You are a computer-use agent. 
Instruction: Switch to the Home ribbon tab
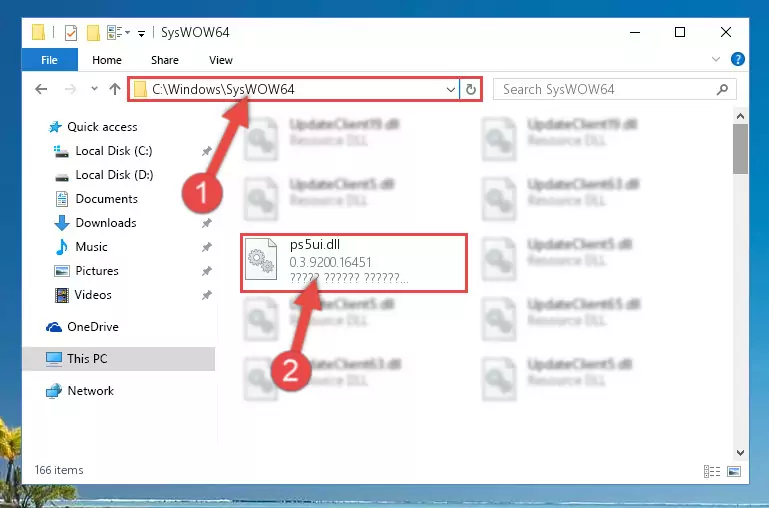[107, 60]
